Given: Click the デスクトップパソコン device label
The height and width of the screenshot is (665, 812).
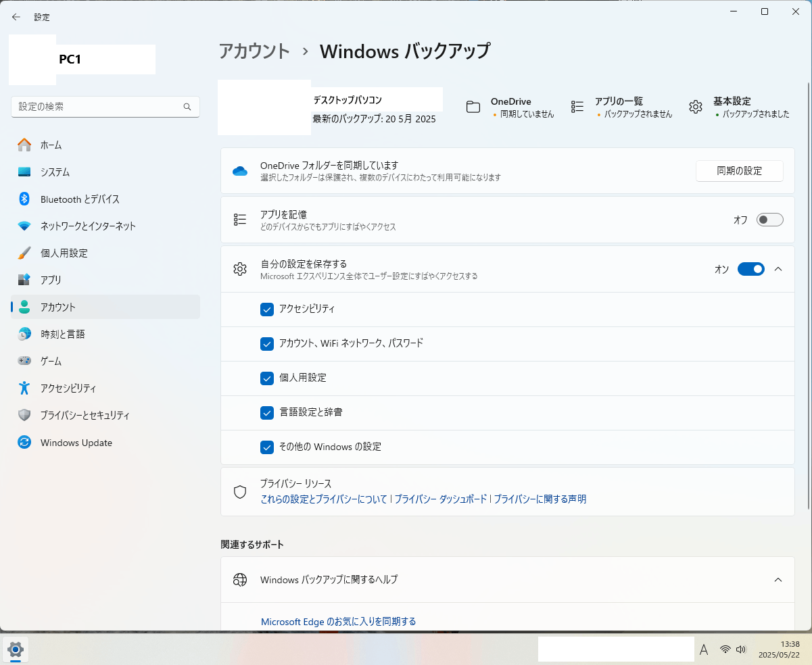Looking at the screenshot, I should pos(348,100).
